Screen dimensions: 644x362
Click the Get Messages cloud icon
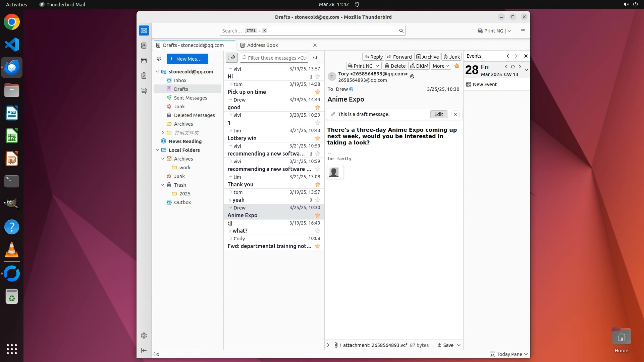[159, 59]
